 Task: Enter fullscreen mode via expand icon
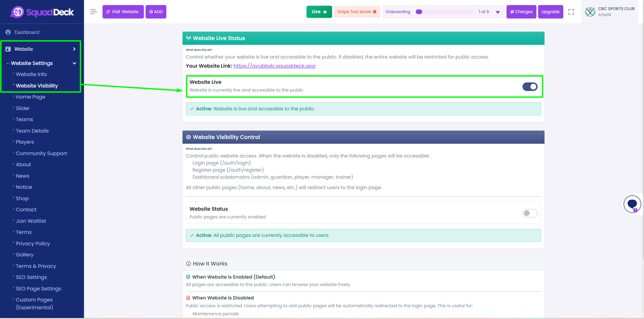tap(571, 12)
